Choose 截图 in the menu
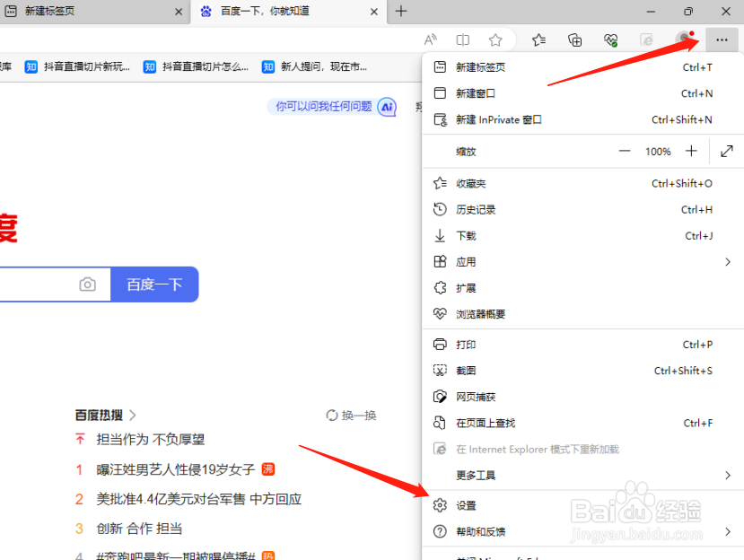The width and height of the screenshot is (744, 560). click(x=582, y=371)
